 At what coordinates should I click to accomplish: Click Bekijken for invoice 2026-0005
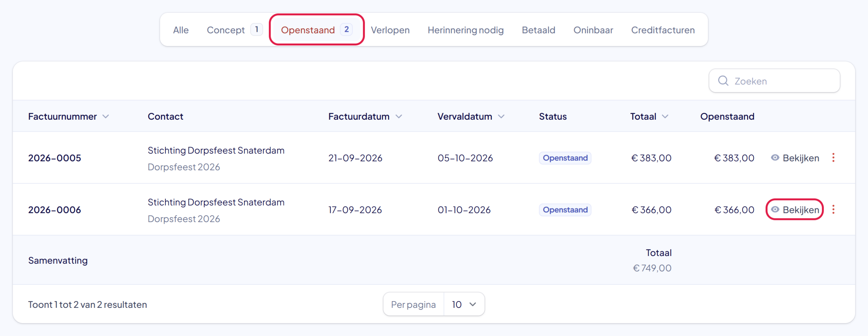[x=795, y=158]
